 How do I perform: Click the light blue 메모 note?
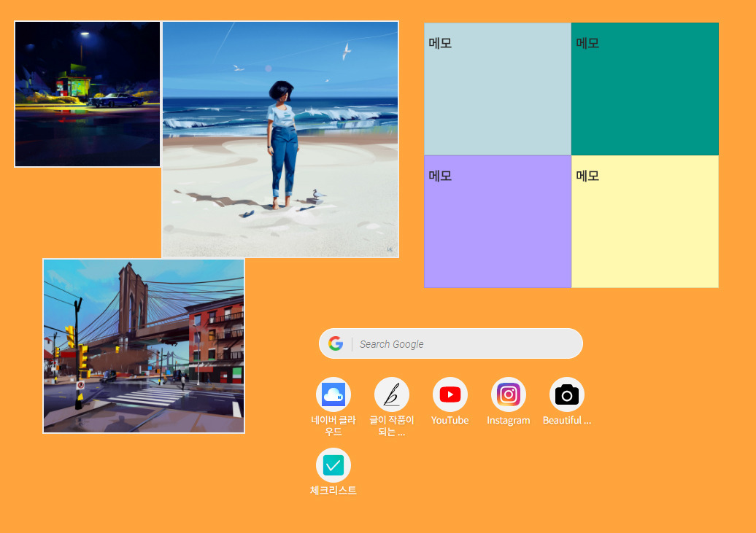[x=497, y=87]
